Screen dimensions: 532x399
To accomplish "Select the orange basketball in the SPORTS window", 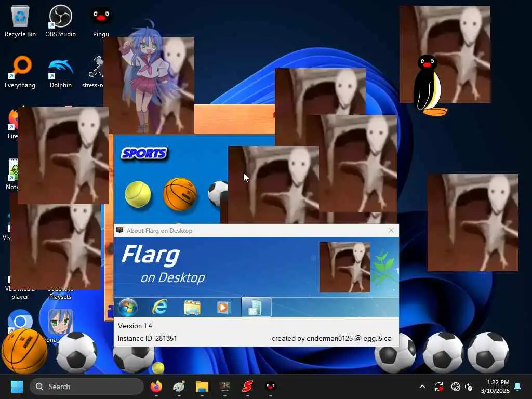I will point(180,194).
